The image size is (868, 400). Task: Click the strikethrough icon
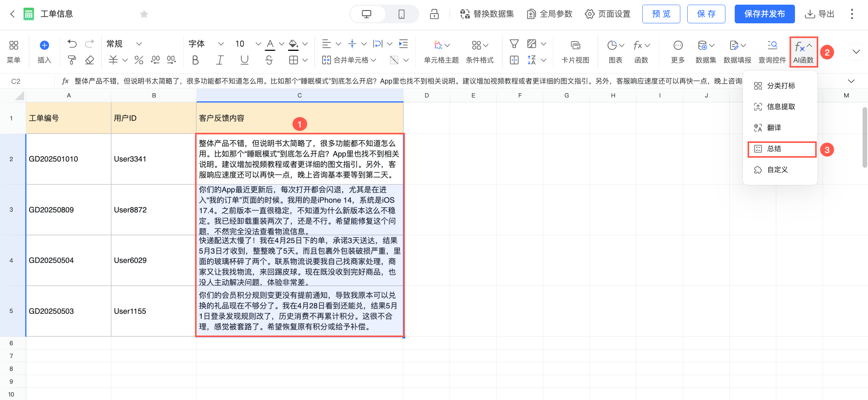[269, 60]
